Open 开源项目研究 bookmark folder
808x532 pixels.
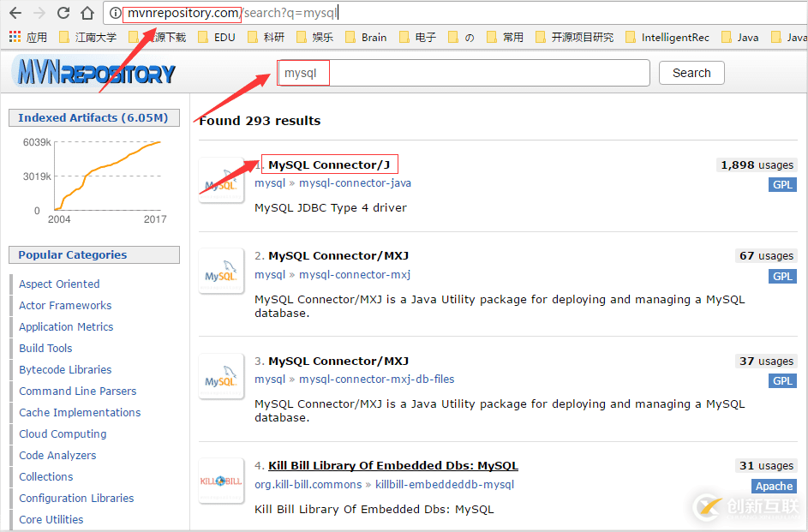pyautogui.click(x=575, y=37)
